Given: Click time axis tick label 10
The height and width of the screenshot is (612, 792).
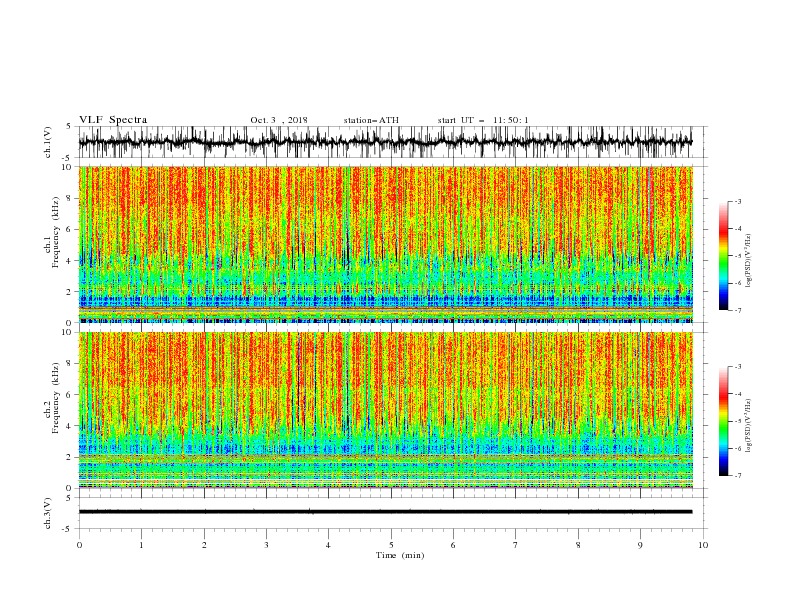Looking at the screenshot, I should [x=703, y=545].
